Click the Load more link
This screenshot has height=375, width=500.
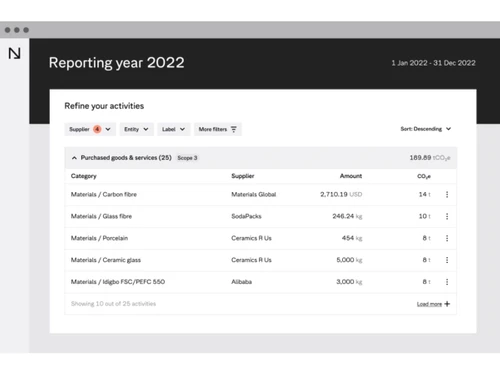(429, 304)
